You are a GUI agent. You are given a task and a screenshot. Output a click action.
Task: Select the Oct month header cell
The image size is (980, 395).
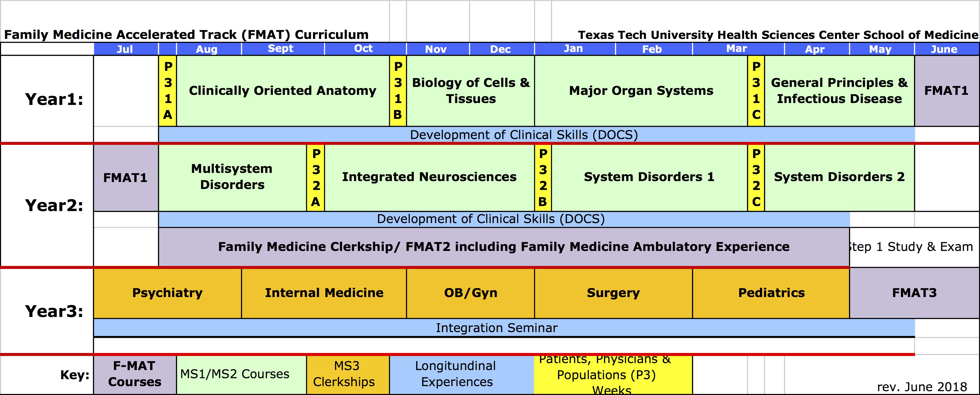tap(365, 49)
